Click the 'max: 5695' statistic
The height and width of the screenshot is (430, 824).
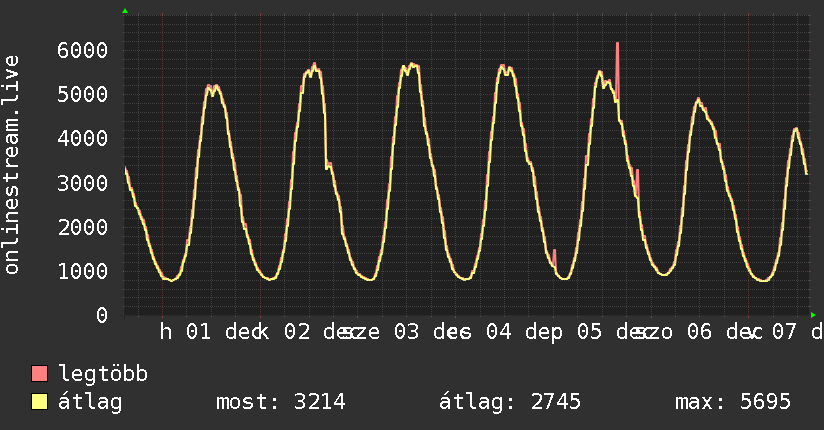pos(733,403)
